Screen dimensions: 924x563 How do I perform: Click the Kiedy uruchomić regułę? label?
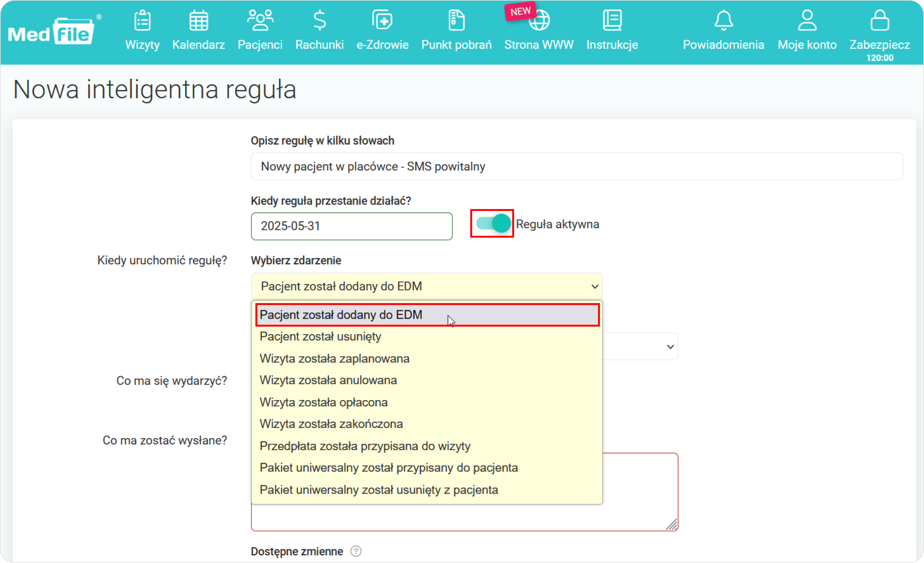[x=162, y=260]
